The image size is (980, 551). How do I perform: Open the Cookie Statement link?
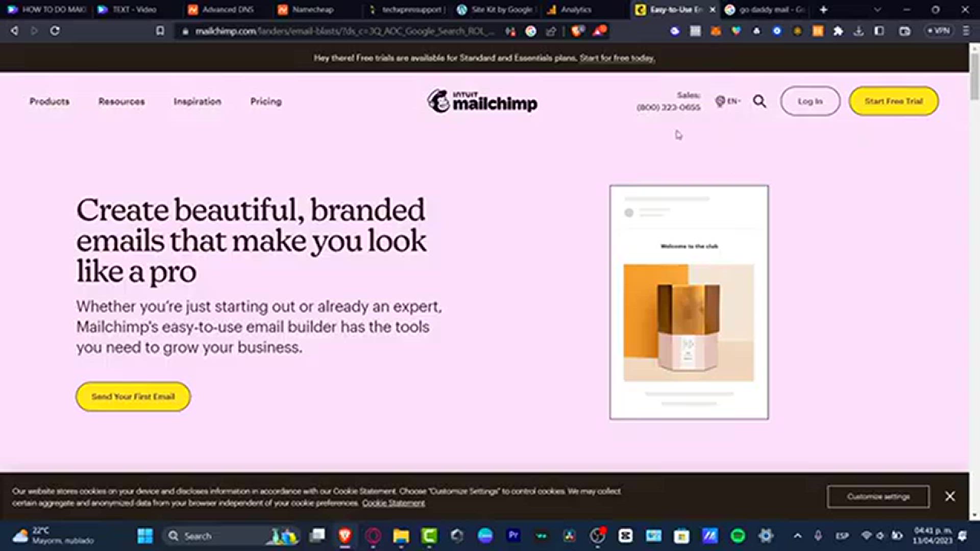(x=394, y=503)
